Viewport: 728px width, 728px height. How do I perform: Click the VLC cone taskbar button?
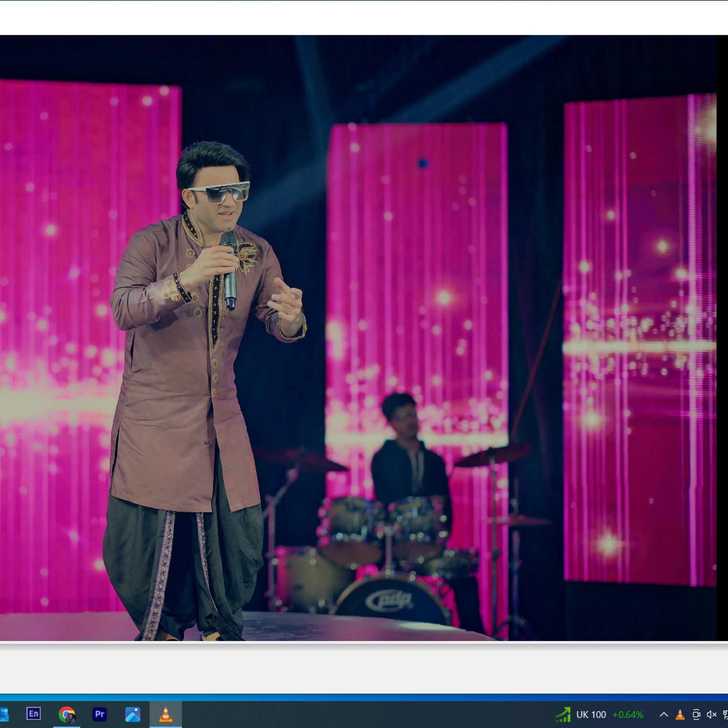[x=166, y=714]
